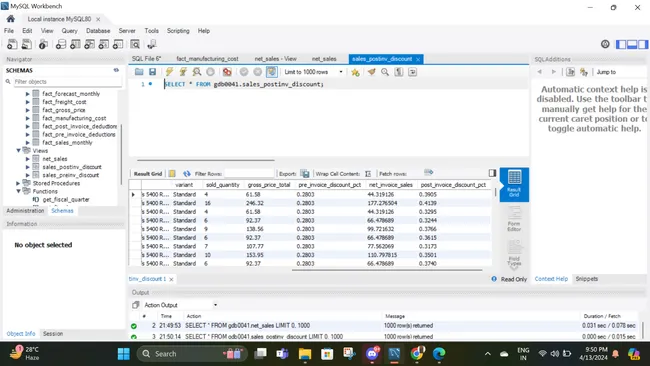Screen dimensions: 650x366
Task: Toggle the left sidebar panel visibility
Action: click(621, 44)
